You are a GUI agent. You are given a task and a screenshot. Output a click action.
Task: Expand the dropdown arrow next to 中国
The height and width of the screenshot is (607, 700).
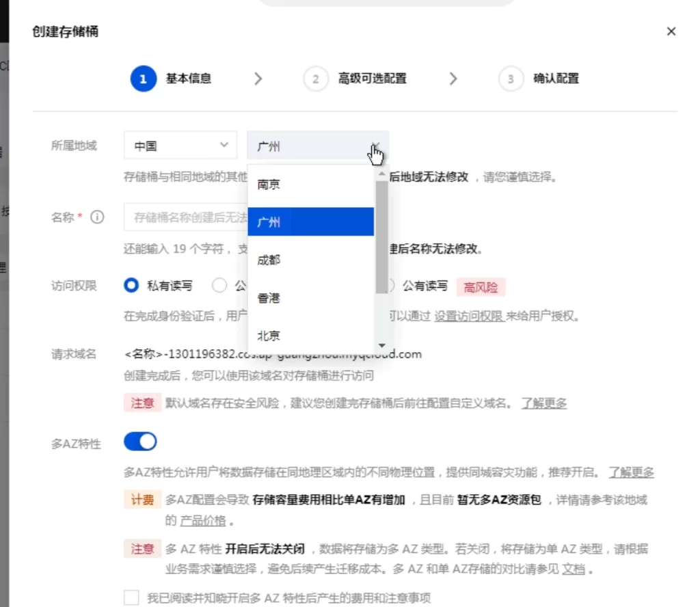(224, 145)
